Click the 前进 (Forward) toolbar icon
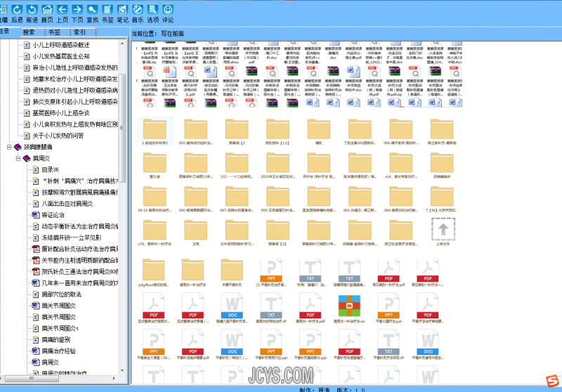 [x=32, y=10]
